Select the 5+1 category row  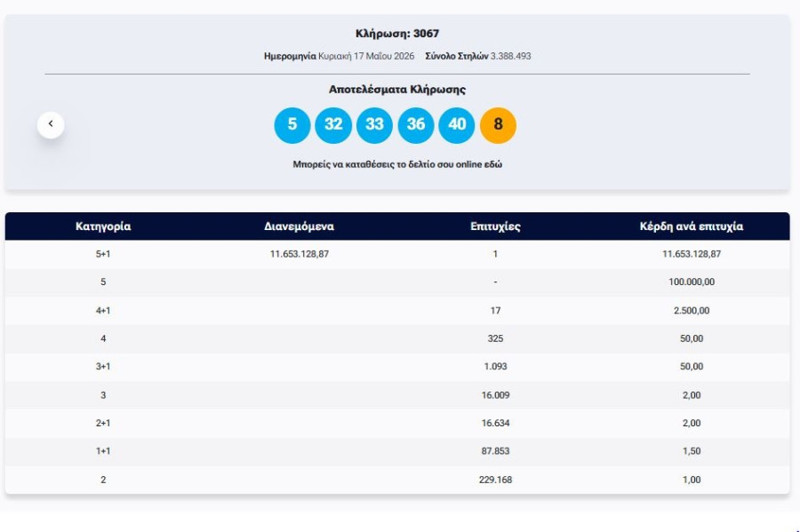397,254
